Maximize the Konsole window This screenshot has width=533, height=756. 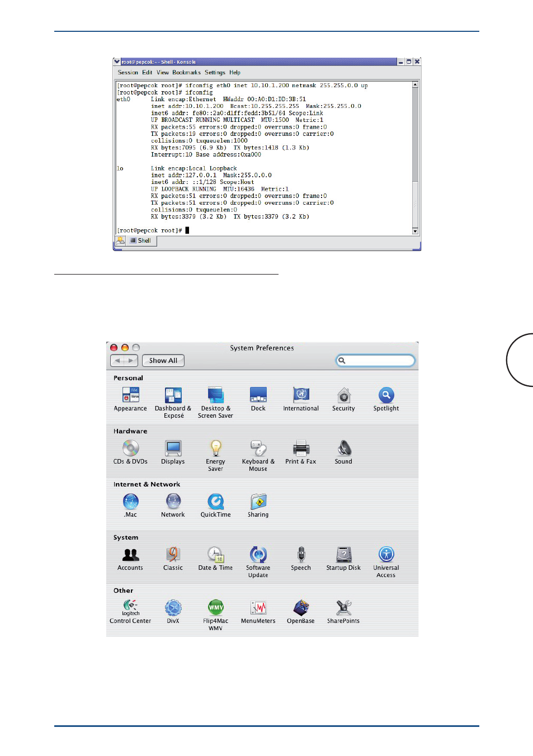click(409, 62)
